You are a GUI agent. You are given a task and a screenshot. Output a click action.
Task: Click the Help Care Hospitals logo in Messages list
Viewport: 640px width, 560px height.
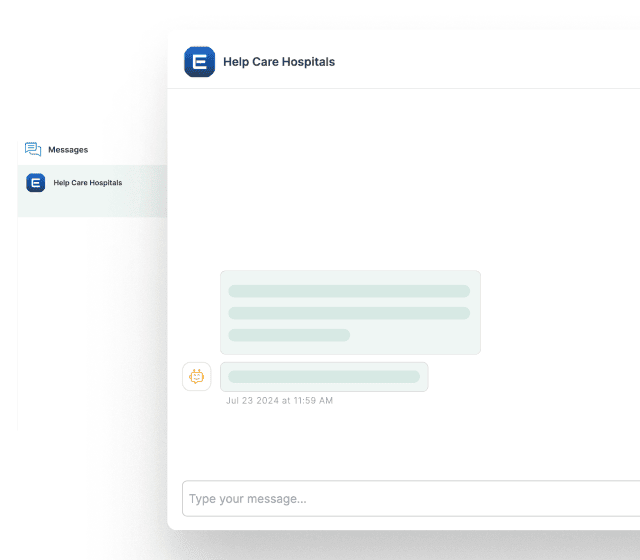click(x=36, y=183)
